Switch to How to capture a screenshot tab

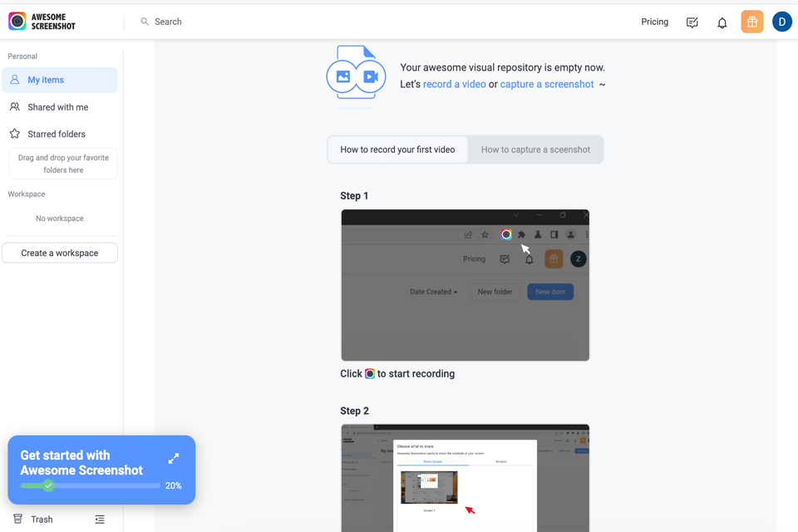click(535, 150)
